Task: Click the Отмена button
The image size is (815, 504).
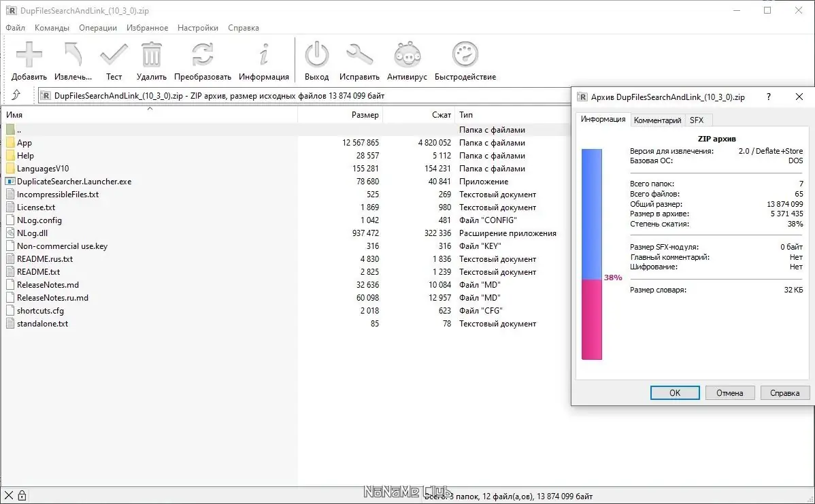Action: click(730, 393)
